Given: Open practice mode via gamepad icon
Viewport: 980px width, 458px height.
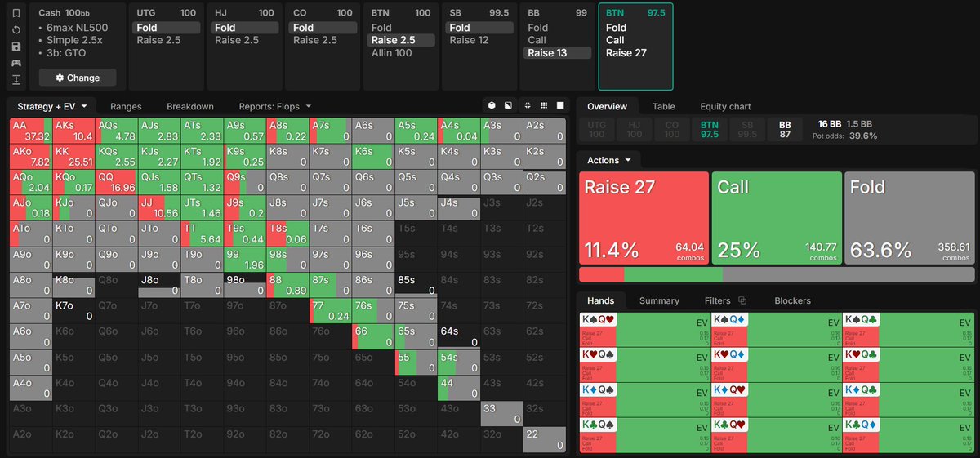Looking at the screenshot, I should tap(16, 63).
